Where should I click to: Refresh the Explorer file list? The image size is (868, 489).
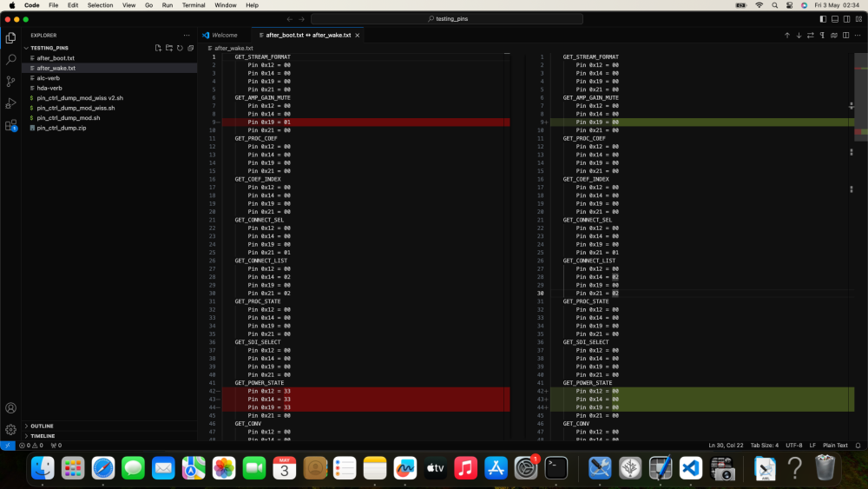(180, 48)
